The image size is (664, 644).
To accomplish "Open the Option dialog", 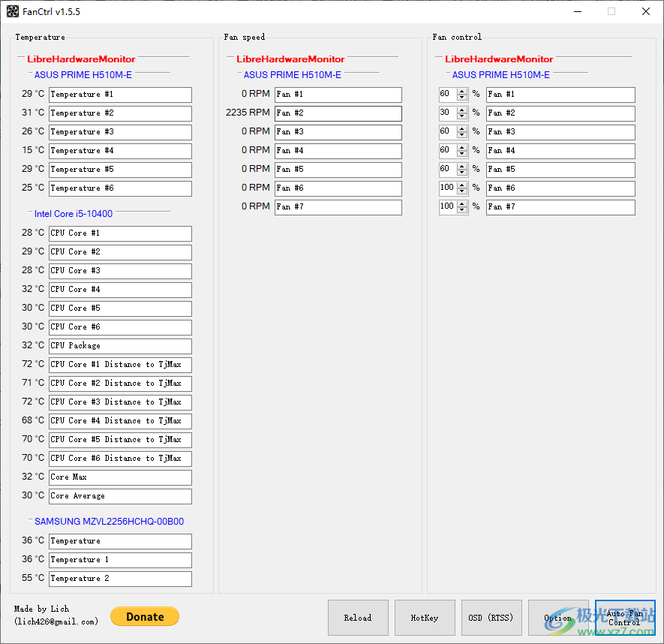I will click(x=558, y=618).
